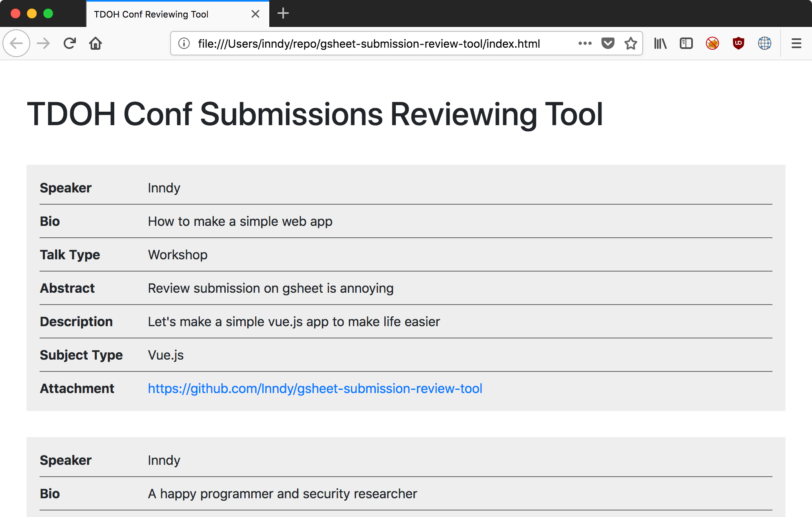Open the Firefox hamburger menu

(796, 43)
